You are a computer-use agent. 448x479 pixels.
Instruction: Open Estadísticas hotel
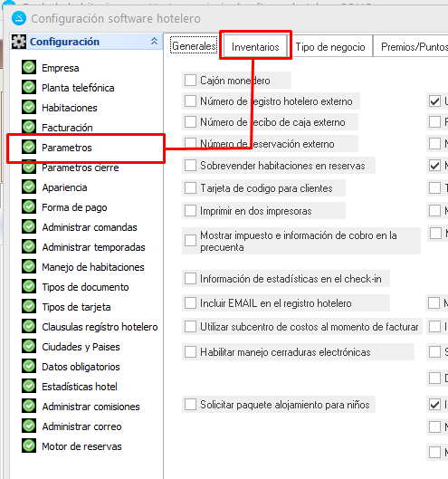click(x=80, y=387)
